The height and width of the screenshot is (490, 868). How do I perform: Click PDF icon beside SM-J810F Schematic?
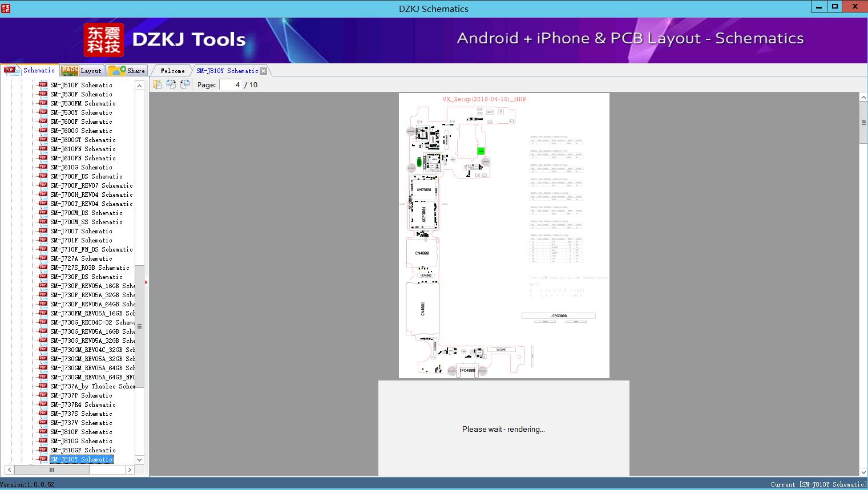click(43, 431)
